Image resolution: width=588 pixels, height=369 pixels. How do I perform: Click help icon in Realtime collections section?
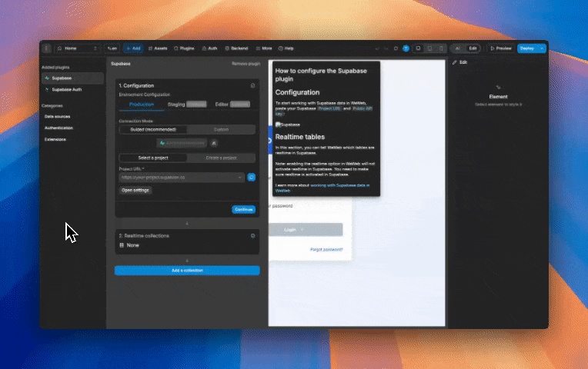coord(252,236)
